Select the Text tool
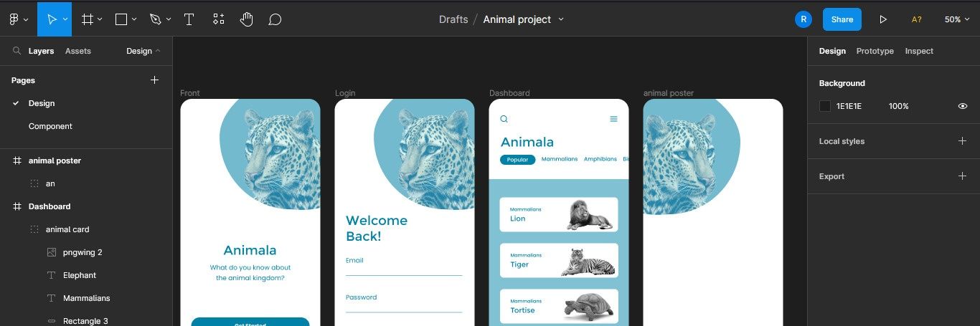Screen dimensions: 980x326 tap(189, 19)
